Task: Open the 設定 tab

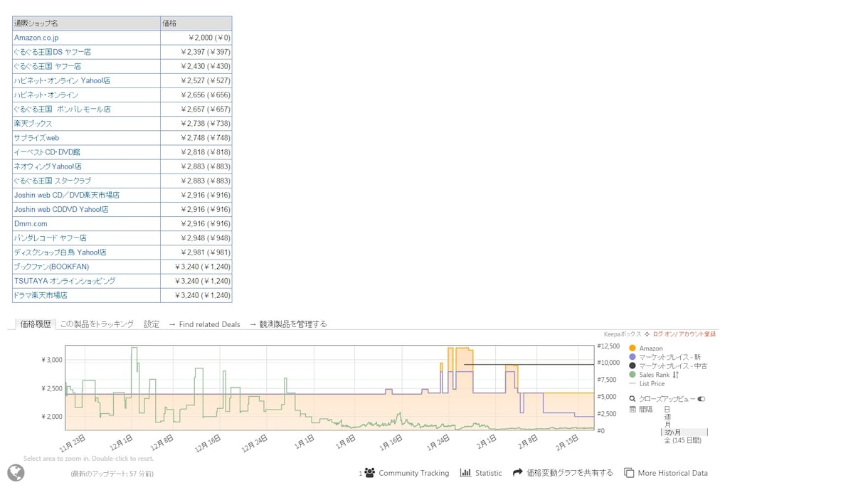Action: (152, 324)
